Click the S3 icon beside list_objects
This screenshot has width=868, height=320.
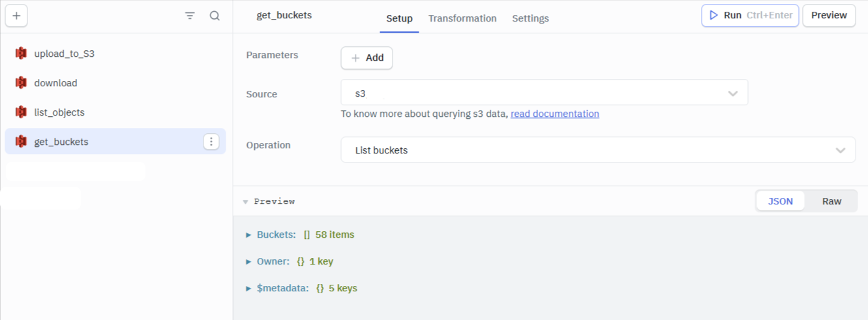click(21, 112)
